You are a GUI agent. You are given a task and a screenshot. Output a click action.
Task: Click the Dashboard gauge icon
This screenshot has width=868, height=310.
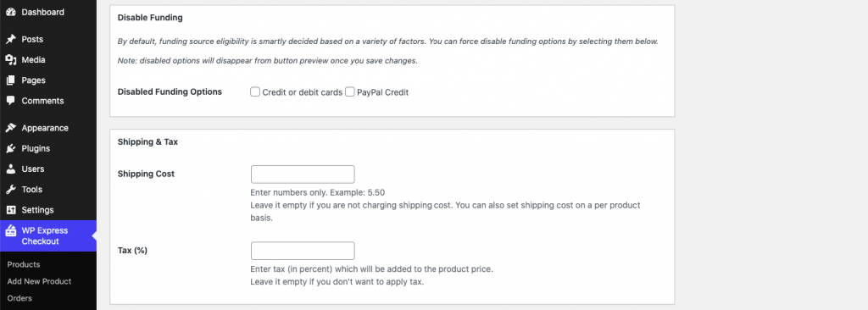10,12
